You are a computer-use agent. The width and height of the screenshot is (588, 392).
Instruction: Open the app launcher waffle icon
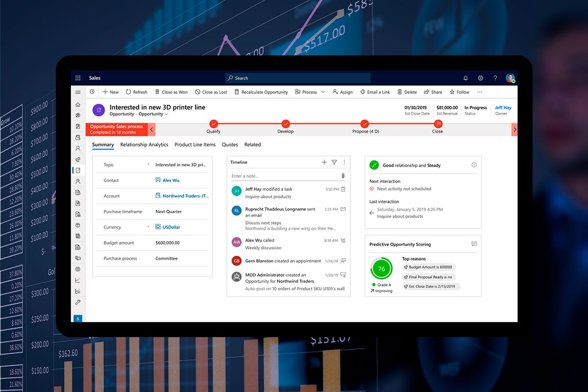78,78
